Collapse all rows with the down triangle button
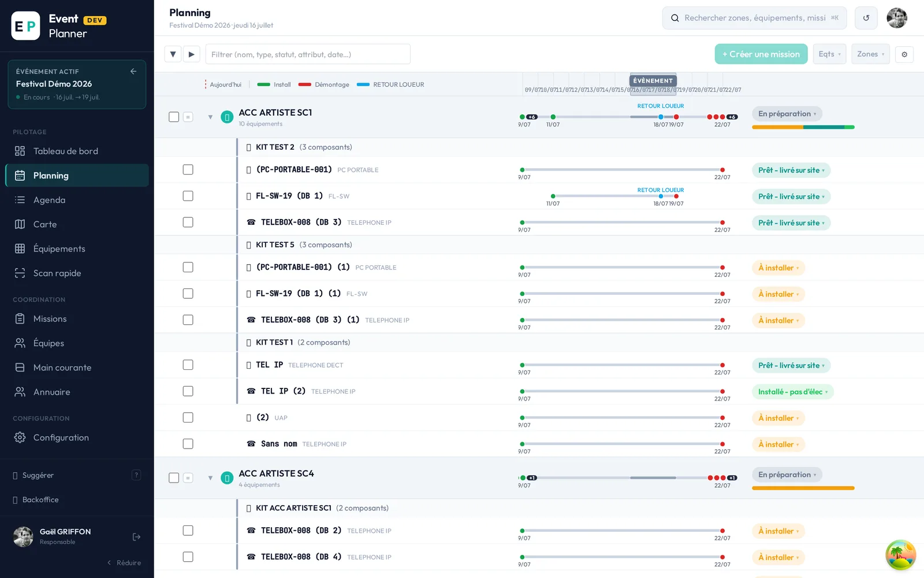 click(173, 54)
